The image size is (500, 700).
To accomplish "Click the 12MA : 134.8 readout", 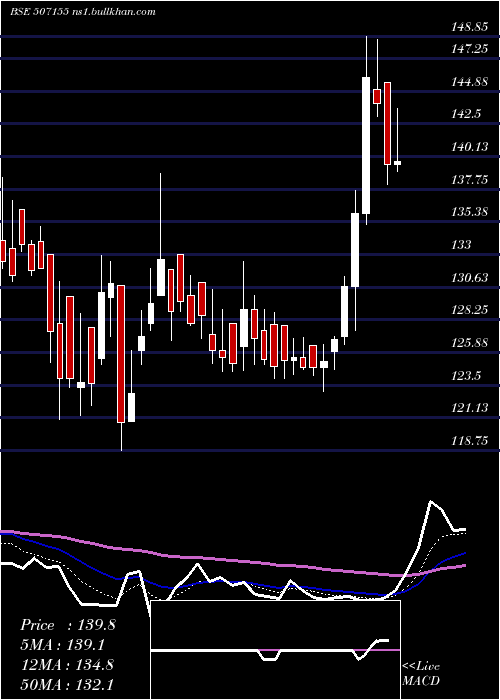I will 66,665.
